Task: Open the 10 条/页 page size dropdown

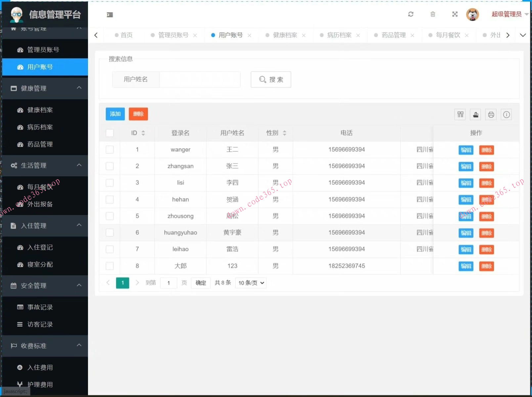Action: (x=251, y=283)
